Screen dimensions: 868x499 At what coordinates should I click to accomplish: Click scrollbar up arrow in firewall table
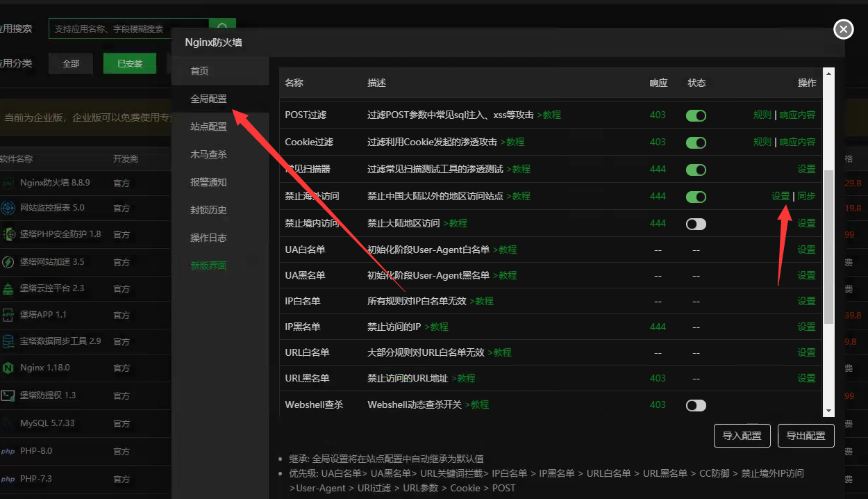pos(828,72)
